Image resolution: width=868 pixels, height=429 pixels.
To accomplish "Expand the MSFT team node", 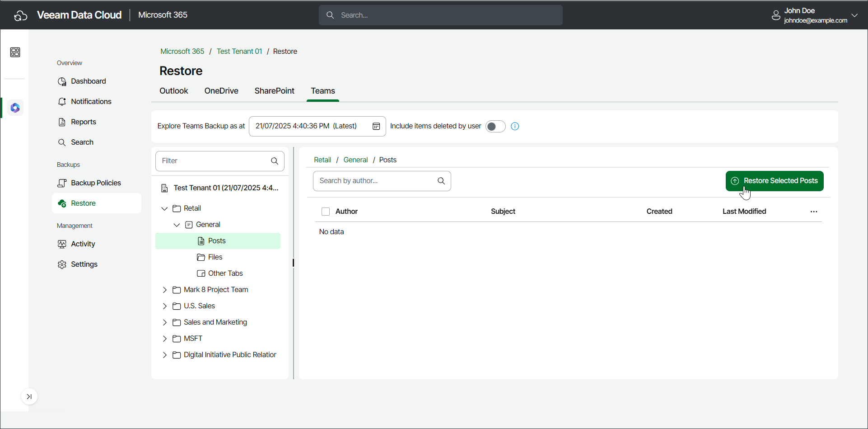I will tap(164, 339).
